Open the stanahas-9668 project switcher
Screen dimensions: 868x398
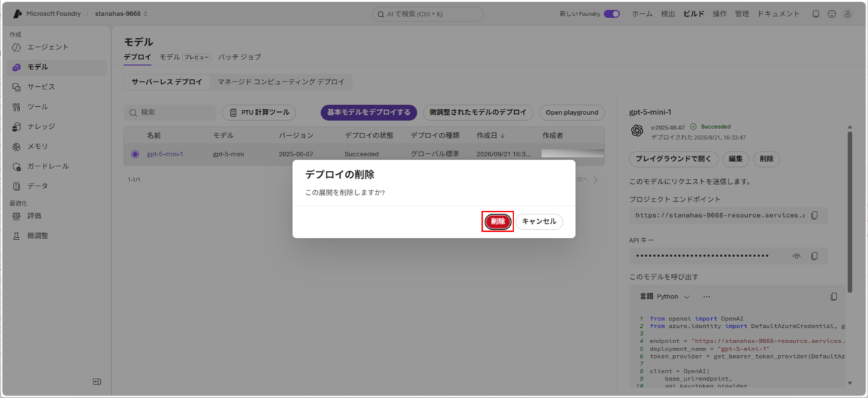(x=122, y=13)
